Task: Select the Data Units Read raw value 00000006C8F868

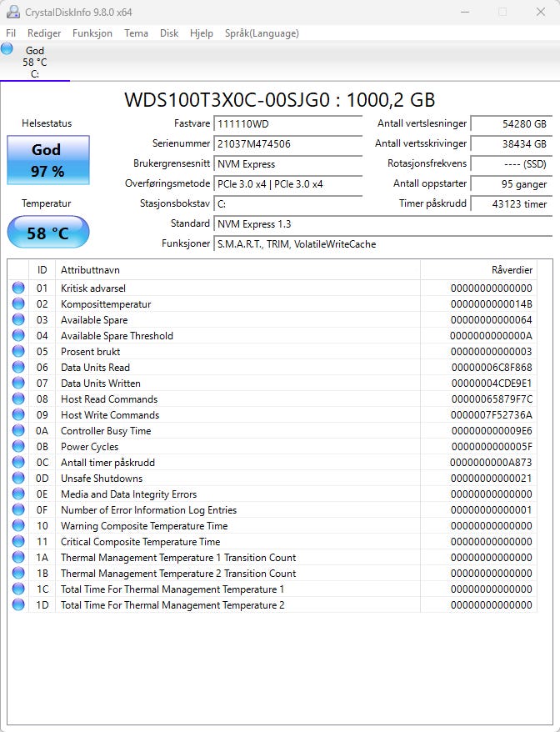Action: [x=492, y=368]
